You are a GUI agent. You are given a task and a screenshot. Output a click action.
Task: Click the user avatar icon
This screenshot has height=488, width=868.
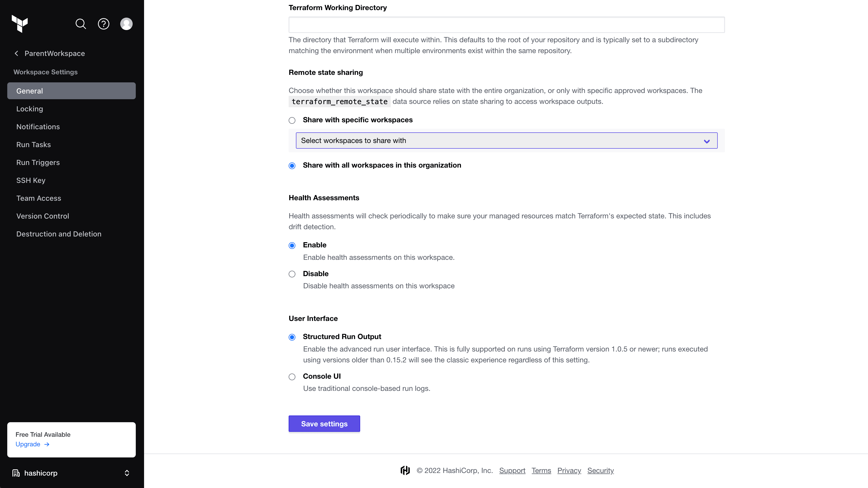click(126, 24)
